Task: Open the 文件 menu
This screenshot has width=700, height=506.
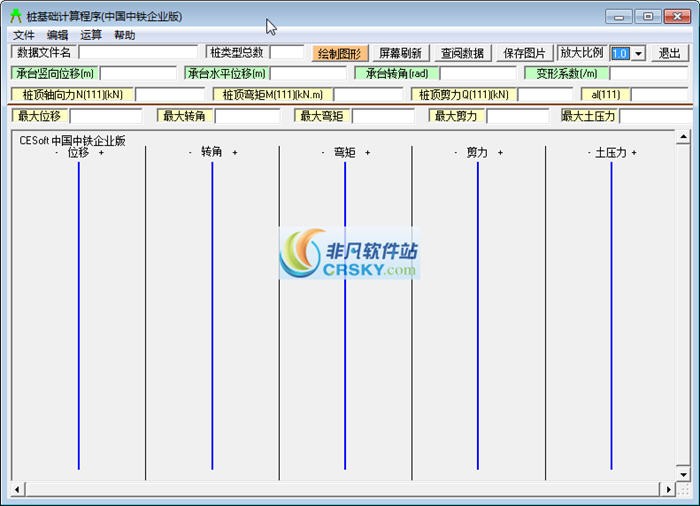Action: point(24,35)
